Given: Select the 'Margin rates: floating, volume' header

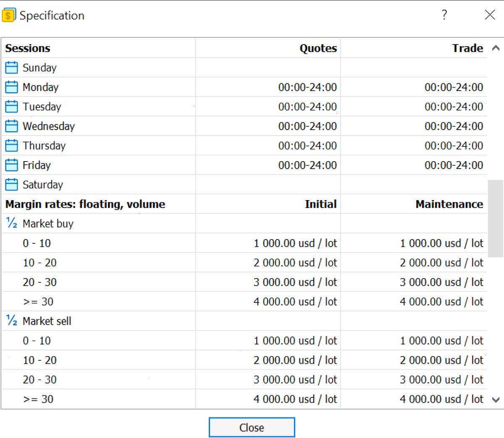Looking at the screenshot, I should [x=85, y=204].
